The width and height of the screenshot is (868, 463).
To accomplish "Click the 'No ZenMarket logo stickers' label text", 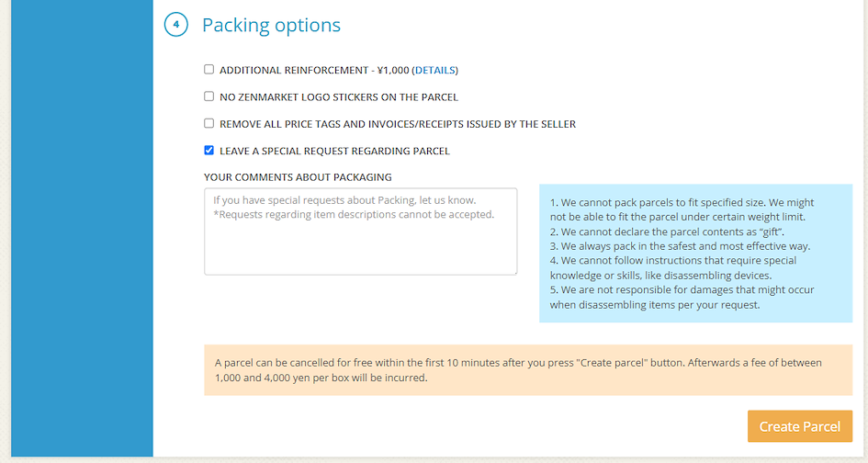I will [x=338, y=97].
